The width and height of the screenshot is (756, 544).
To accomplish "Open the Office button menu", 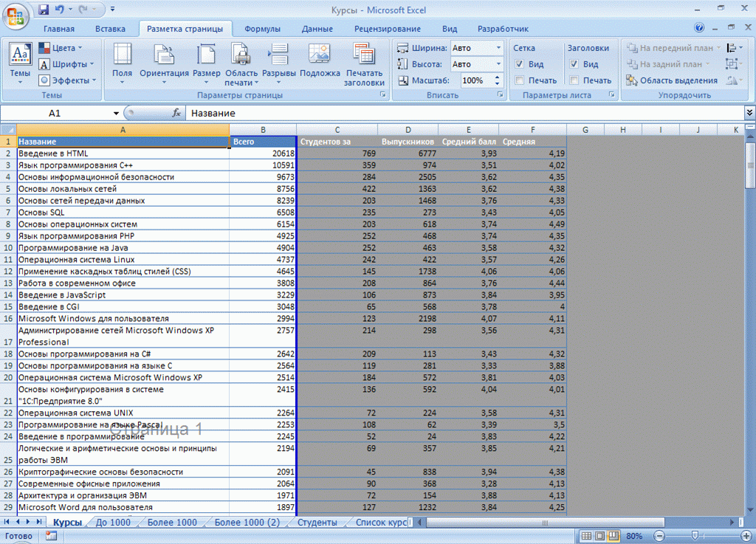I will [x=15, y=16].
